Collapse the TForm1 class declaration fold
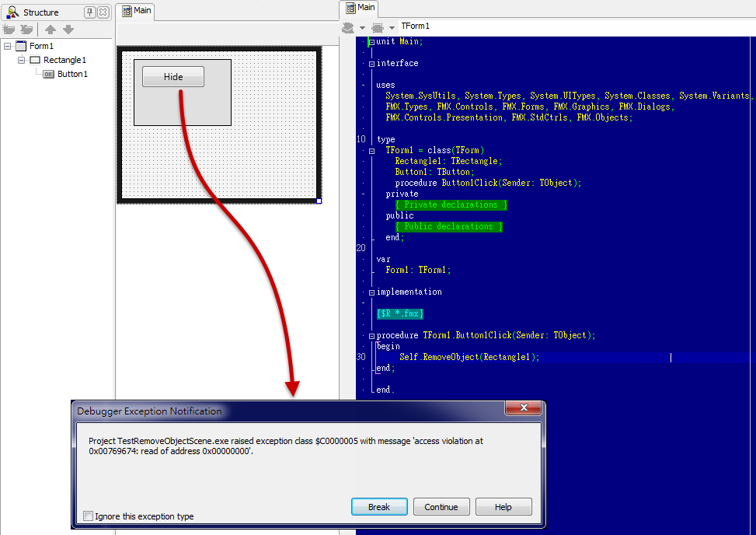The width and height of the screenshot is (756, 535). 371,151
